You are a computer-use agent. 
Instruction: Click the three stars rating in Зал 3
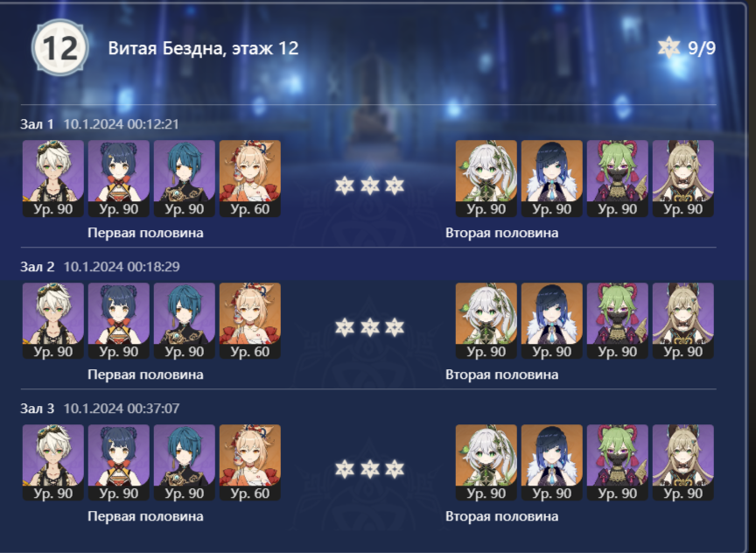369,469
